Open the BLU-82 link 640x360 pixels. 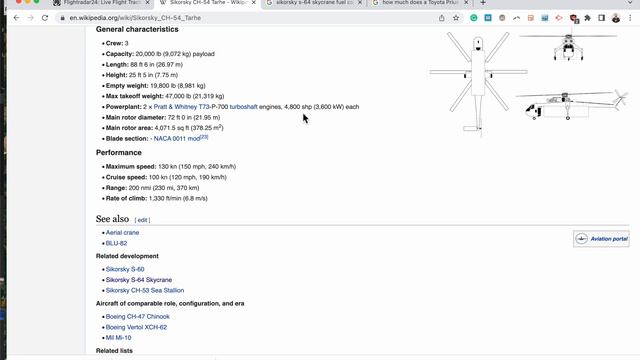116,243
